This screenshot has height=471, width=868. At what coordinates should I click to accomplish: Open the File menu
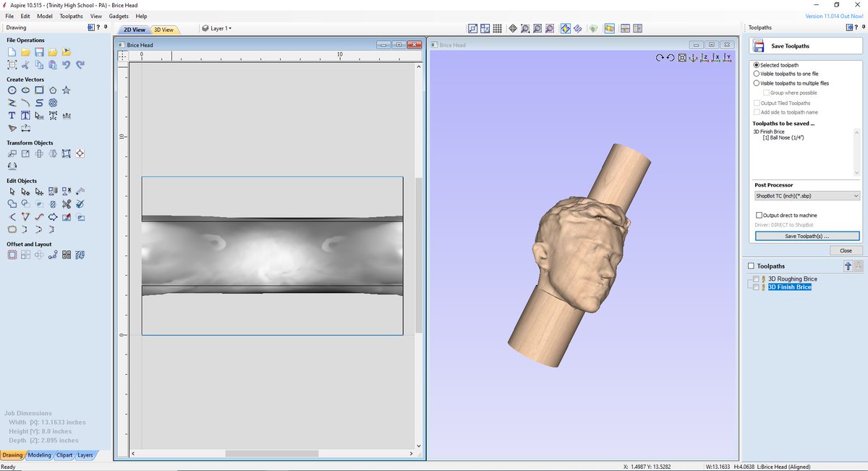(9, 16)
